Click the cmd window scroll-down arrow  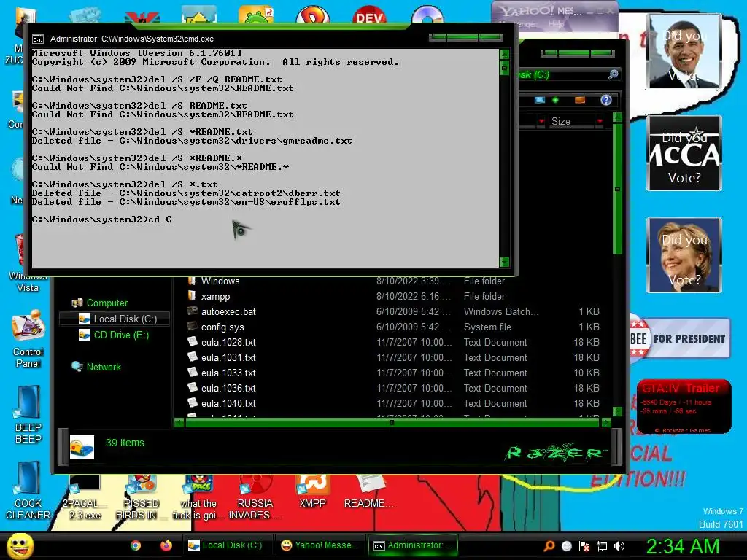(505, 262)
